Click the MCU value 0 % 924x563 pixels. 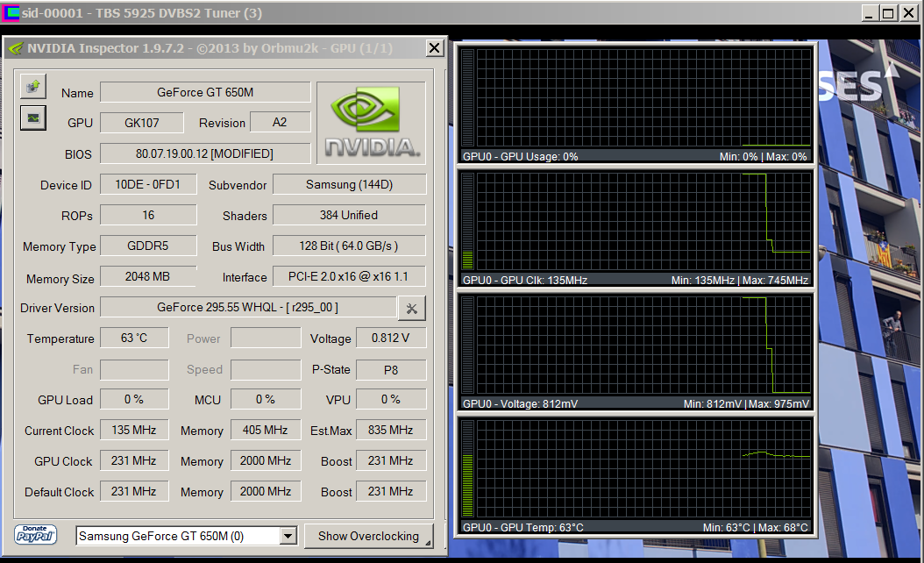[265, 399]
